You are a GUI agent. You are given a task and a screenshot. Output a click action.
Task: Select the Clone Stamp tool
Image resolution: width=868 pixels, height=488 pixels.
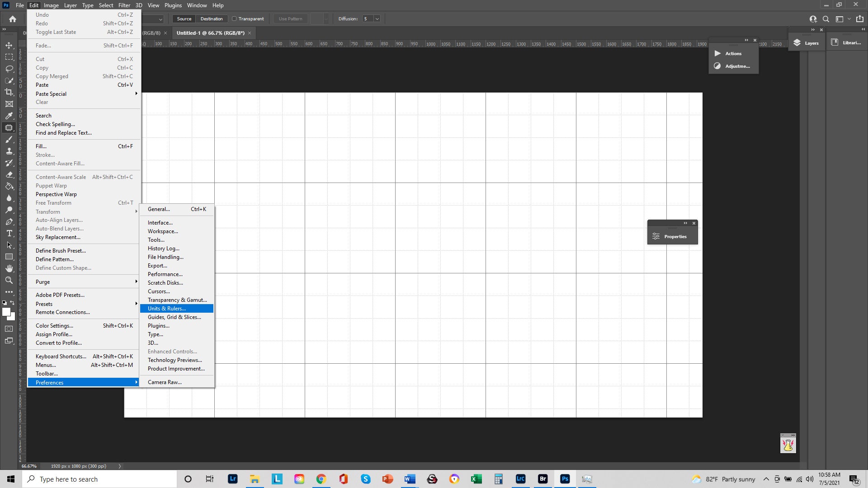pos(9,151)
